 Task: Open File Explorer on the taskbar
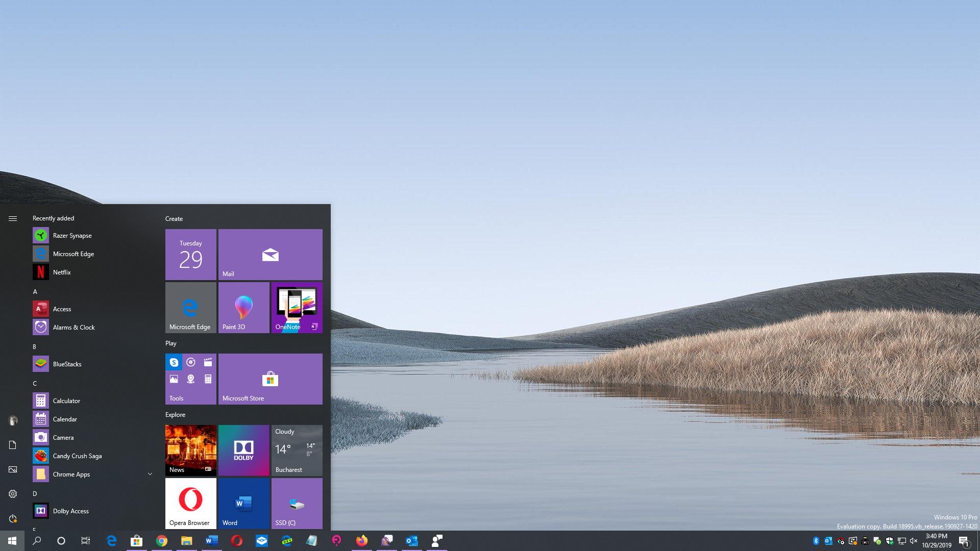tap(186, 541)
